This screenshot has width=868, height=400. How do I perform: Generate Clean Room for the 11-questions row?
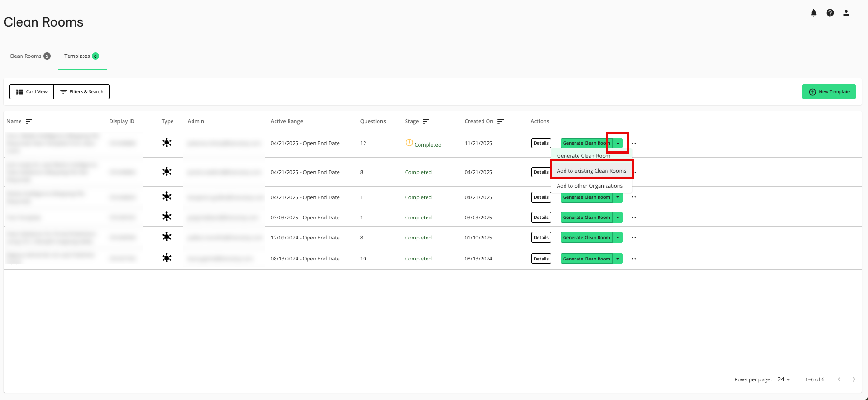[586, 197]
